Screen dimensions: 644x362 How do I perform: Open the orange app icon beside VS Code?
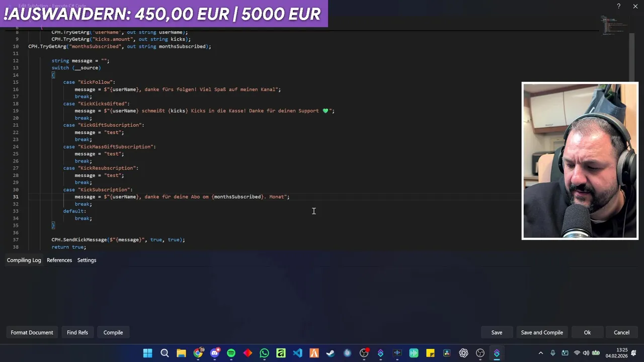pyautogui.click(x=314, y=353)
